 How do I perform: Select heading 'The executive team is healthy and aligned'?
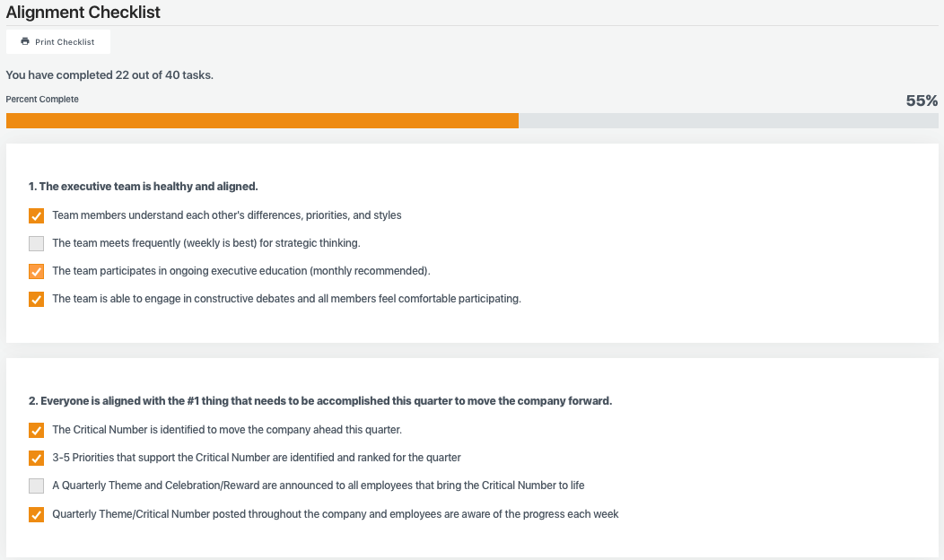(144, 187)
